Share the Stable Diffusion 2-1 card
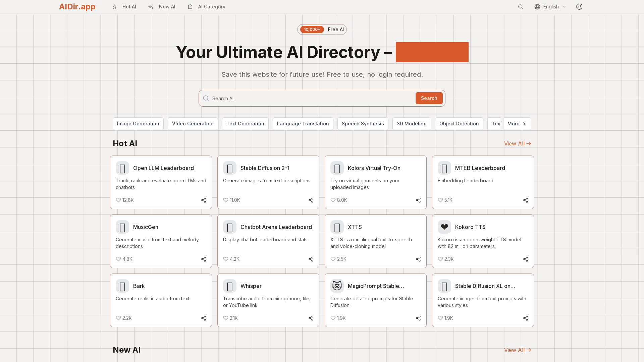The height and width of the screenshot is (362, 644). coord(311,200)
